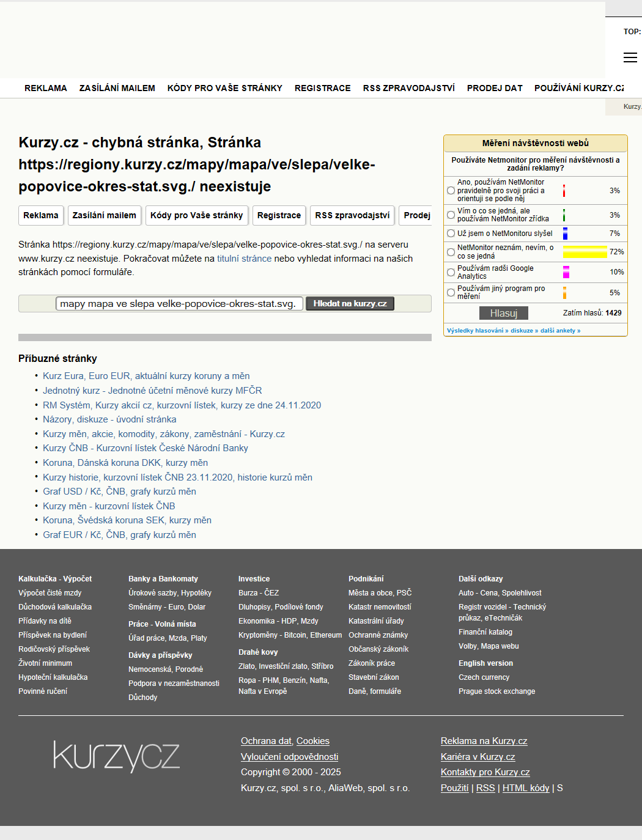Open footer link Úrokové sazby, Hypotéky
The image size is (642, 840).
click(170, 593)
